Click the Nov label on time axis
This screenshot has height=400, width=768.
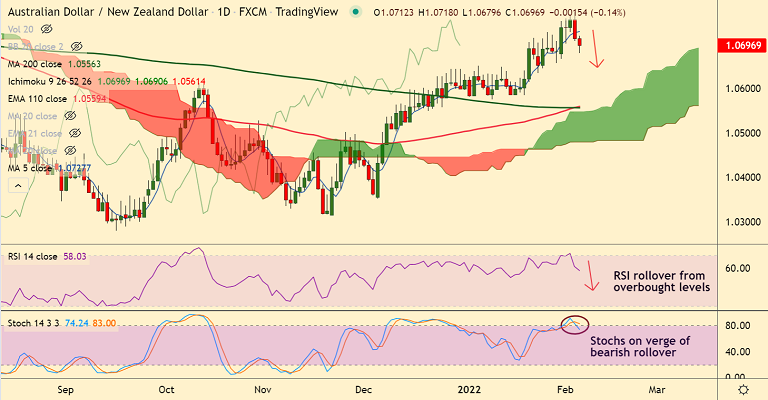pyautogui.click(x=263, y=390)
